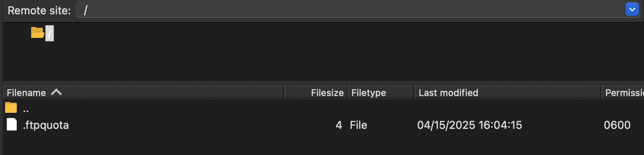Select the .ftpquota file name
This screenshot has height=155, width=644.
[x=45, y=125]
